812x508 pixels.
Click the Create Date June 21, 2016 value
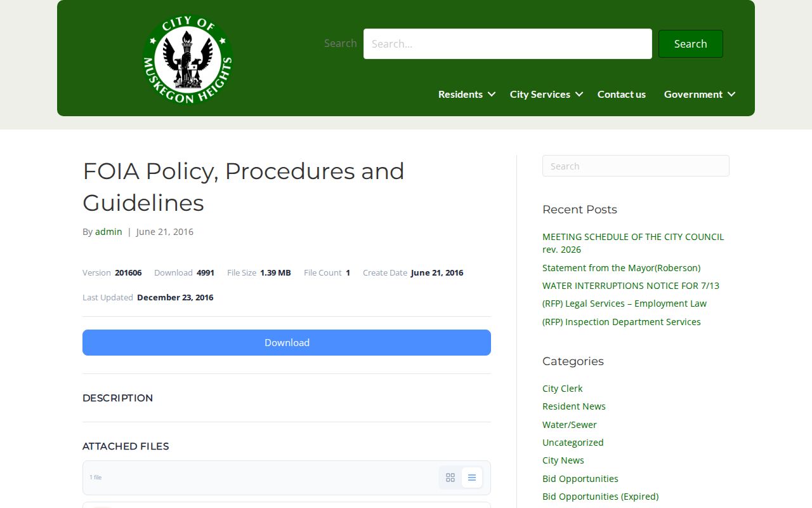pyautogui.click(x=437, y=272)
